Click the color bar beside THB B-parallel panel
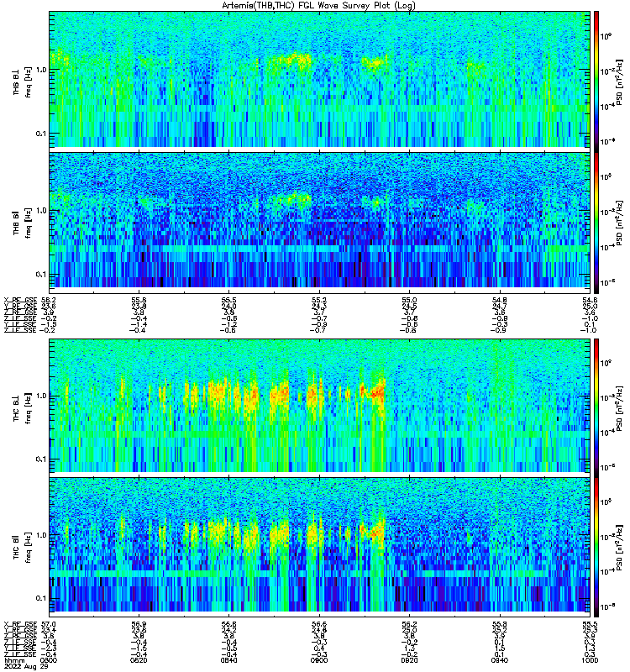Image resolution: width=630 pixels, height=672 pixels. (596, 223)
